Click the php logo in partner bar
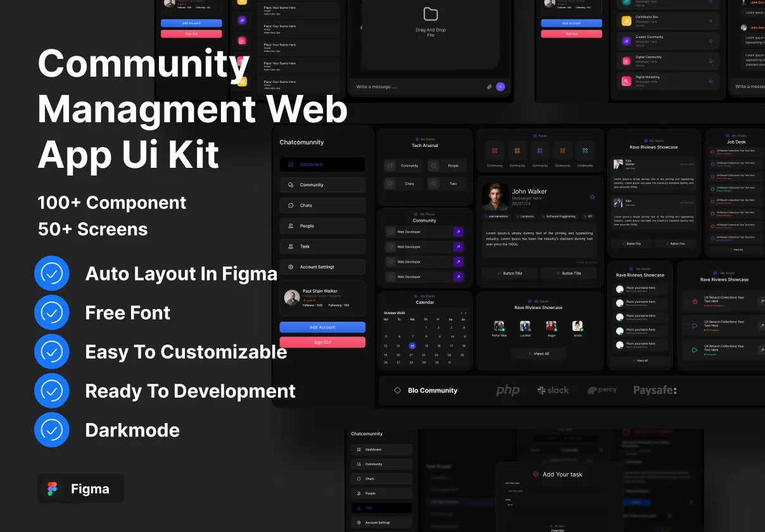The height and width of the screenshot is (532, 765). pyautogui.click(x=508, y=390)
